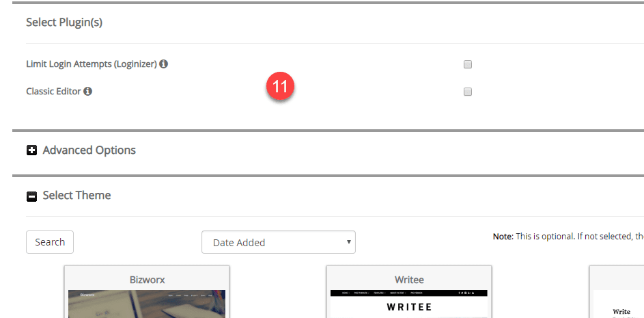Collapse the Select Theme section heading
This screenshot has width=644, height=318.
click(76, 195)
